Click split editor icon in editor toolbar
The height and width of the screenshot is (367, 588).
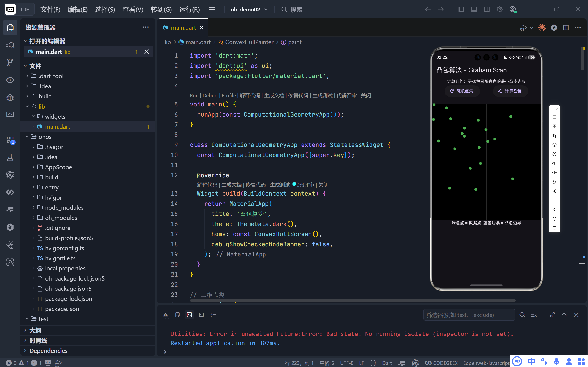point(566,28)
